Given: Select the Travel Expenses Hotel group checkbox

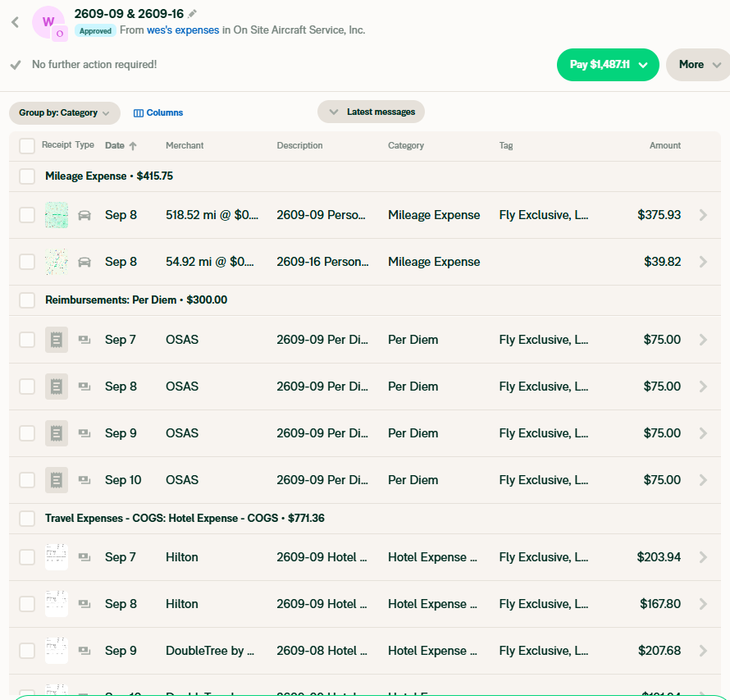Looking at the screenshot, I should pyautogui.click(x=27, y=519).
